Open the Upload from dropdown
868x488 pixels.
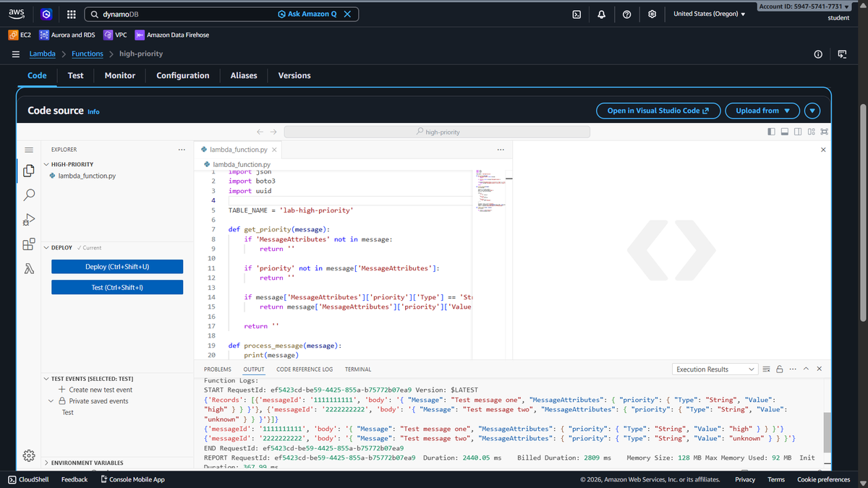(x=762, y=111)
